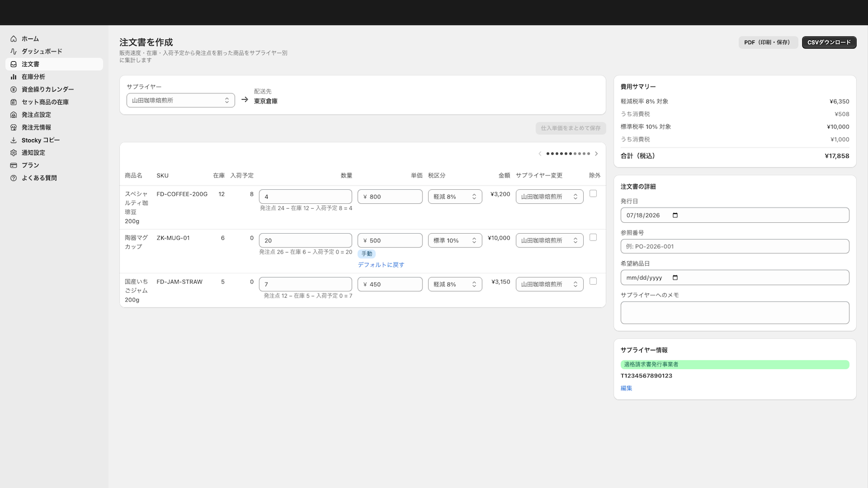Go to previous page with left chevron
Screen dimensions: 868x488
540,153
